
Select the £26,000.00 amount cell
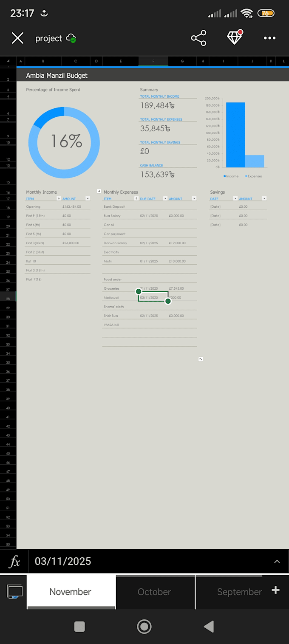tap(76, 243)
